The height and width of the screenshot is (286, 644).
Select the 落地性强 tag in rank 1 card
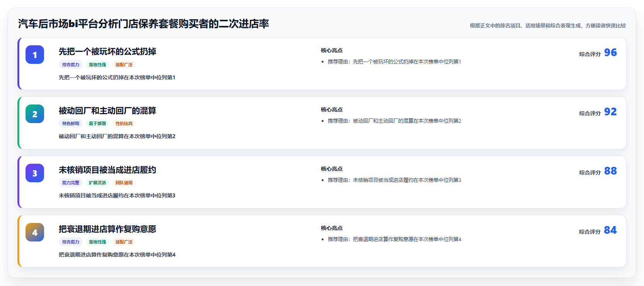tap(97, 65)
